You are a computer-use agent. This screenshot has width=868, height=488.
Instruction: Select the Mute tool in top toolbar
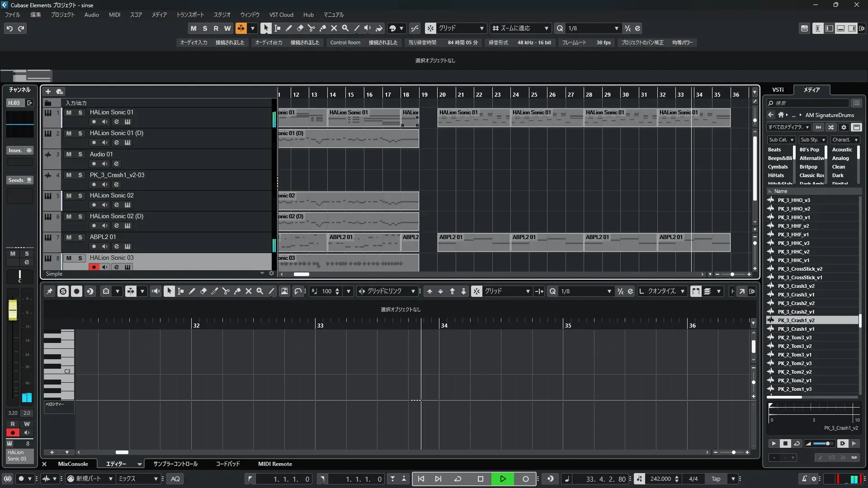click(x=334, y=28)
